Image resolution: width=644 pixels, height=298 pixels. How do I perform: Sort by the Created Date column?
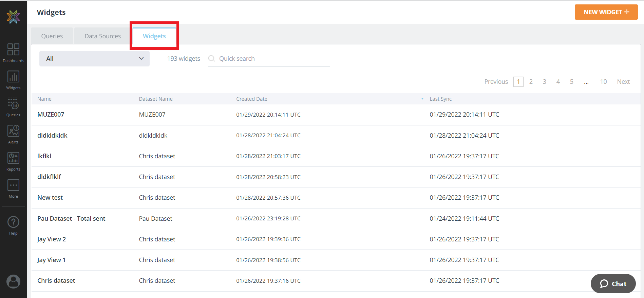pyautogui.click(x=251, y=99)
